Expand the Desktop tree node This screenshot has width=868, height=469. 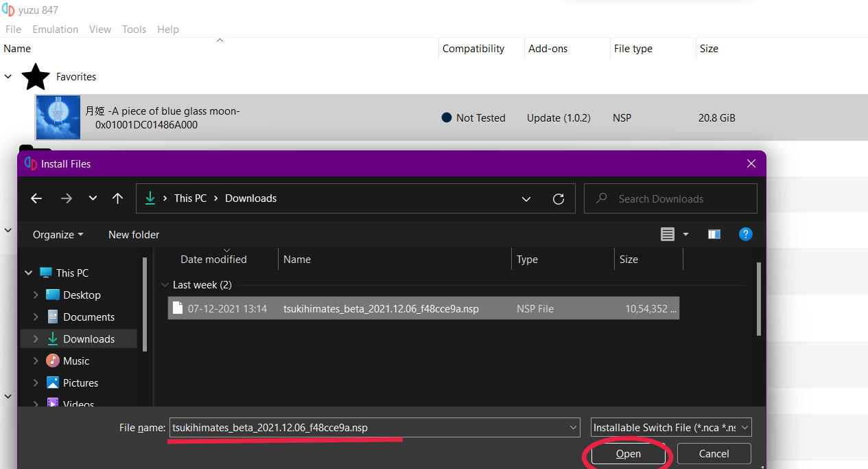[36, 295]
